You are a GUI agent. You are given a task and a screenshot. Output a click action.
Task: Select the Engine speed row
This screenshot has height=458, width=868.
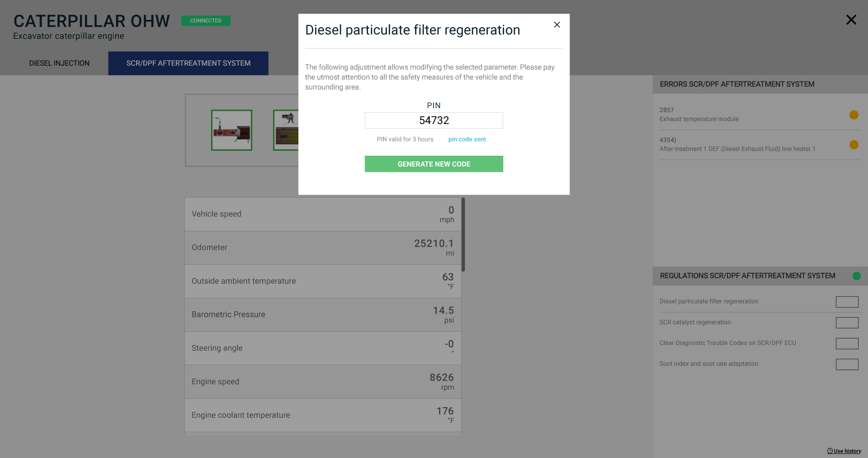point(323,382)
